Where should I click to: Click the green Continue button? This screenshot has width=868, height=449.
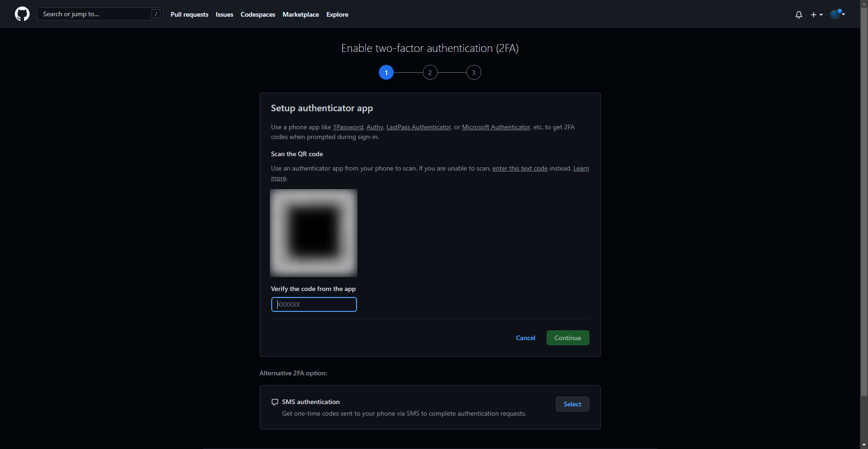coord(568,338)
